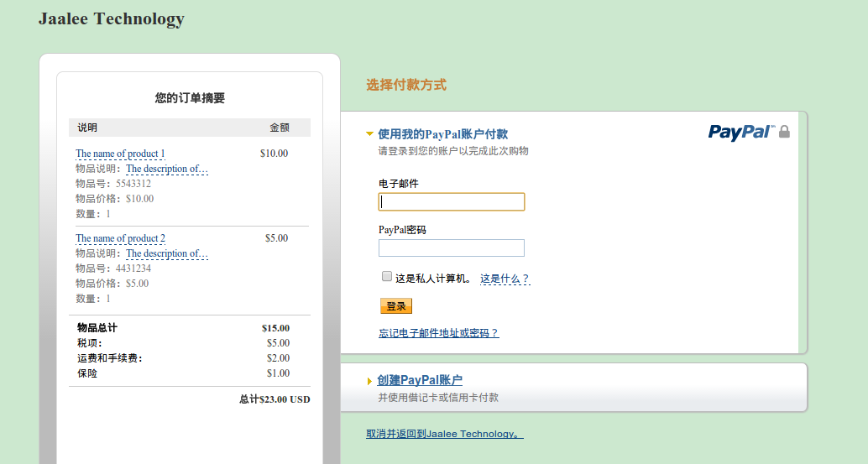Click the padlock security icon
The height and width of the screenshot is (464, 868).
(784, 132)
